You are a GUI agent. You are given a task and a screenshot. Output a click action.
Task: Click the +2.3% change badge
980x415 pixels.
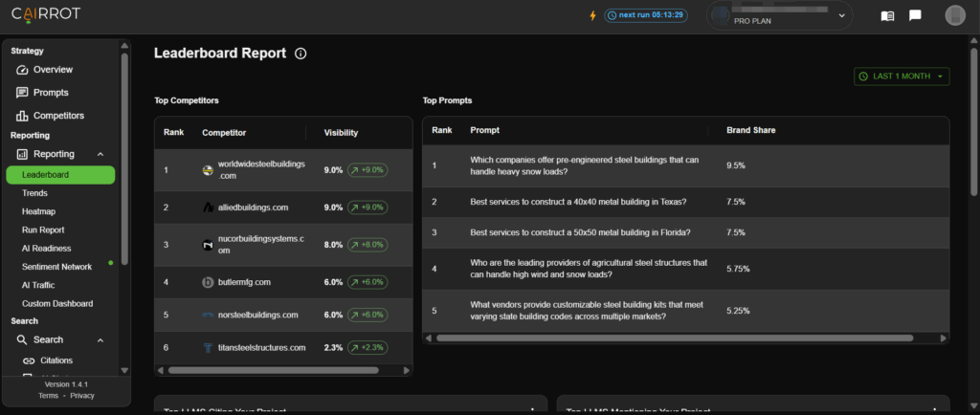click(x=367, y=348)
